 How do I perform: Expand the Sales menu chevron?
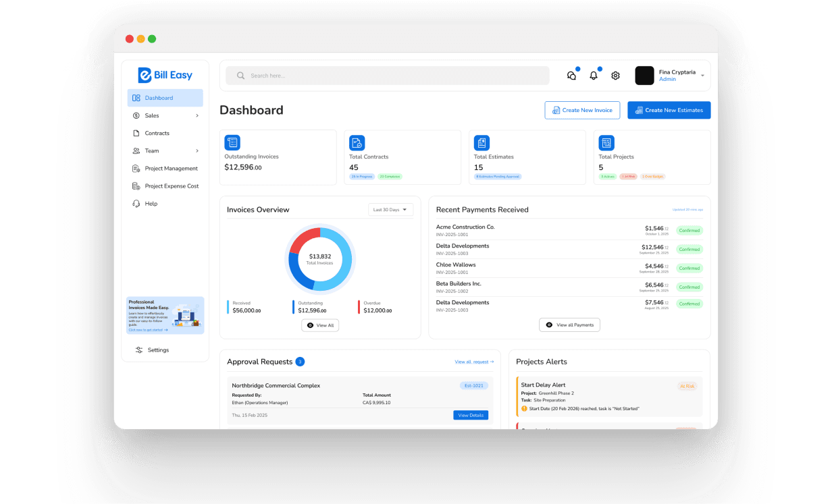click(x=197, y=115)
